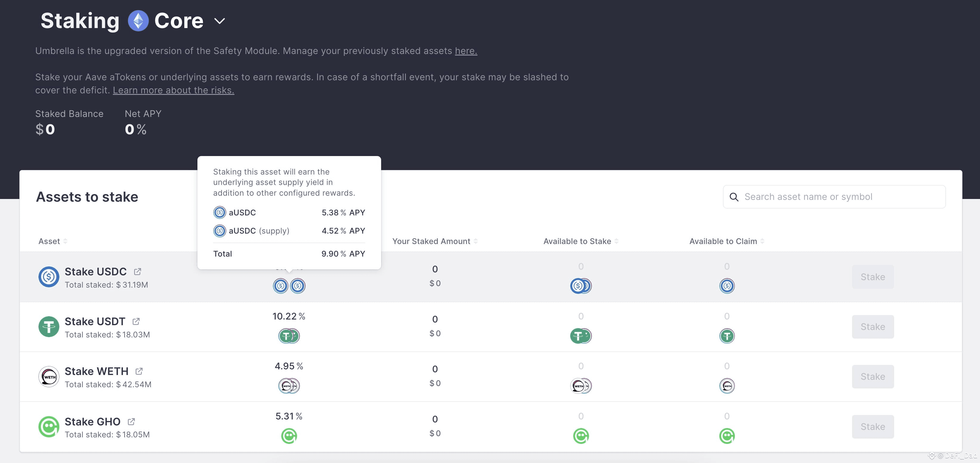Click the aUSDC reward icons in the USDC row
980x463 pixels.
(289, 286)
